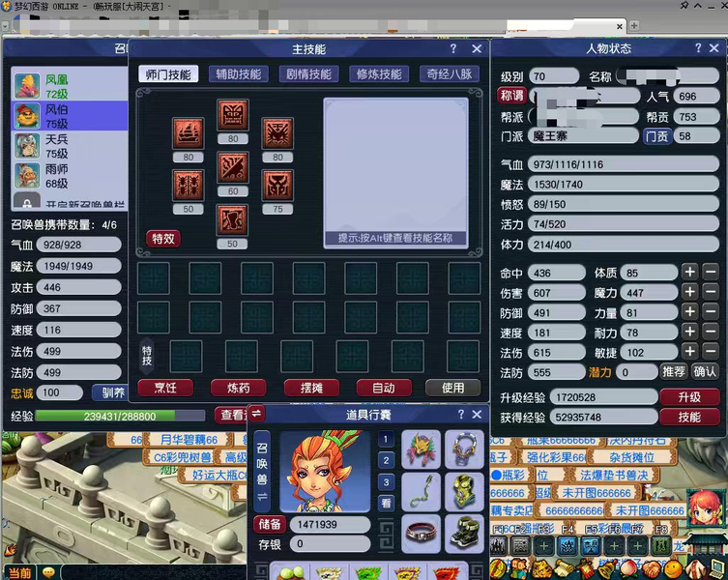Select the necklace equipment slot in inventory

point(464,449)
